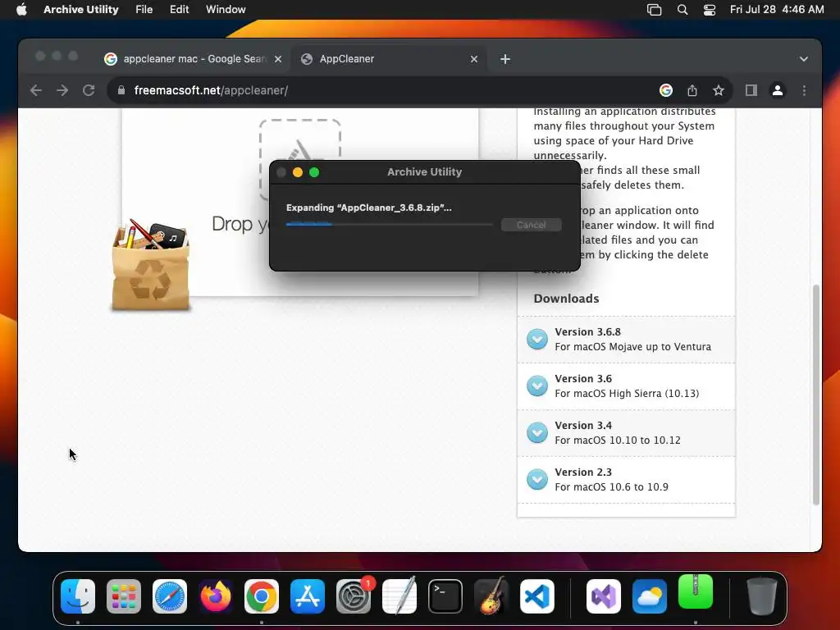The image size is (840, 630).
Task: Open the Apple menu
Action: click(21, 9)
